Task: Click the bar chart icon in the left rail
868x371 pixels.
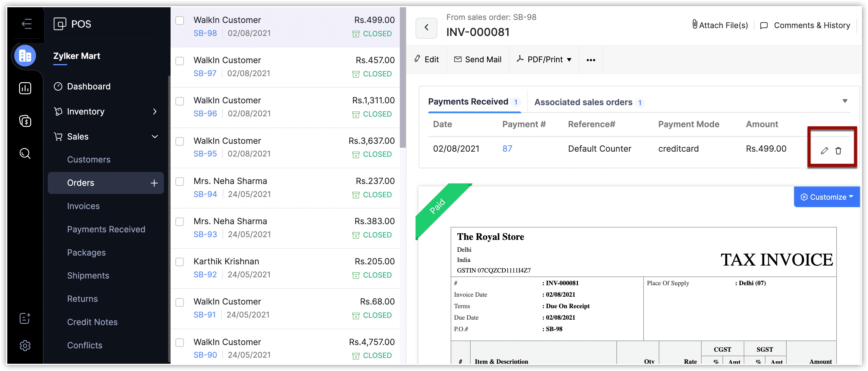Action: pos(25,88)
